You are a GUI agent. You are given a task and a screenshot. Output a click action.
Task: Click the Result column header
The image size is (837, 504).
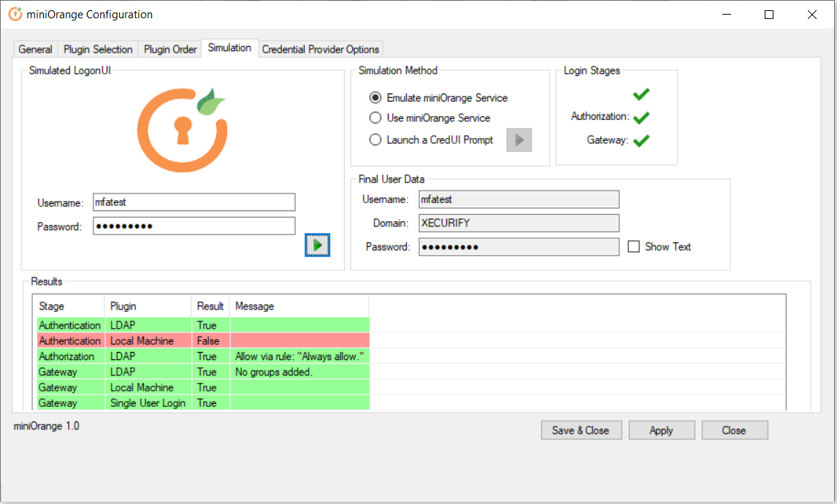210,307
